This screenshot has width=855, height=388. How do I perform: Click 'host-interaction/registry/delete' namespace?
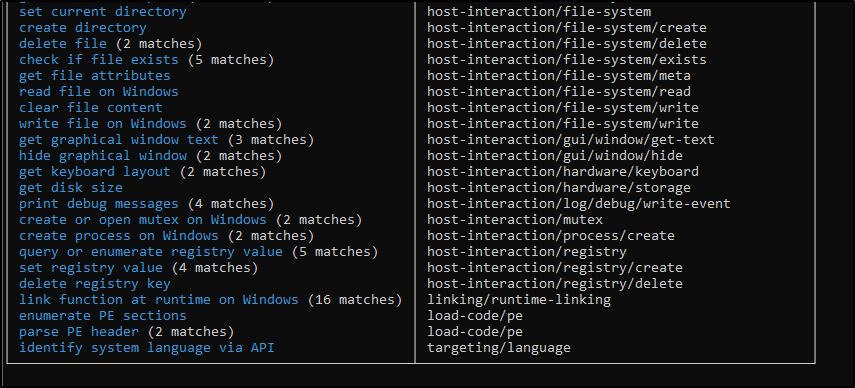(555, 284)
